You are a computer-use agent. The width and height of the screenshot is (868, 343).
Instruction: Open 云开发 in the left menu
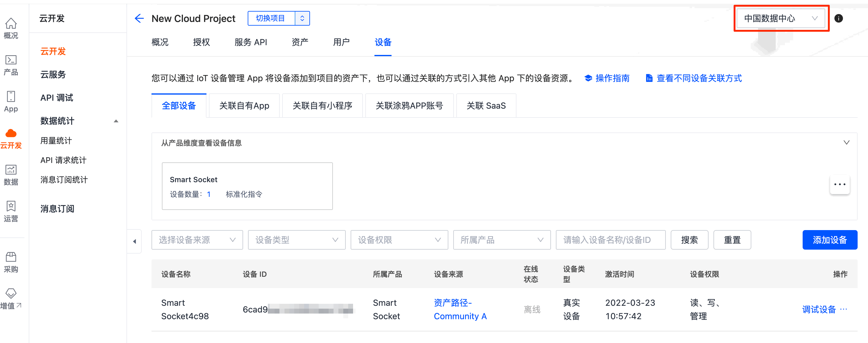pos(53,51)
